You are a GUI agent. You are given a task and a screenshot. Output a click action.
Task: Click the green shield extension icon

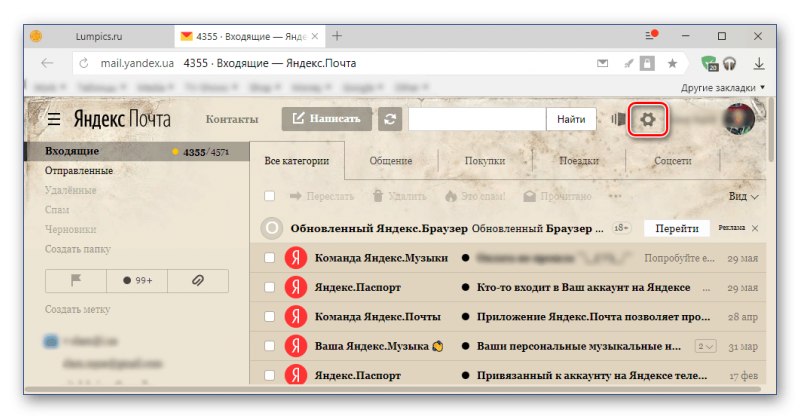[x=709, y=63]
